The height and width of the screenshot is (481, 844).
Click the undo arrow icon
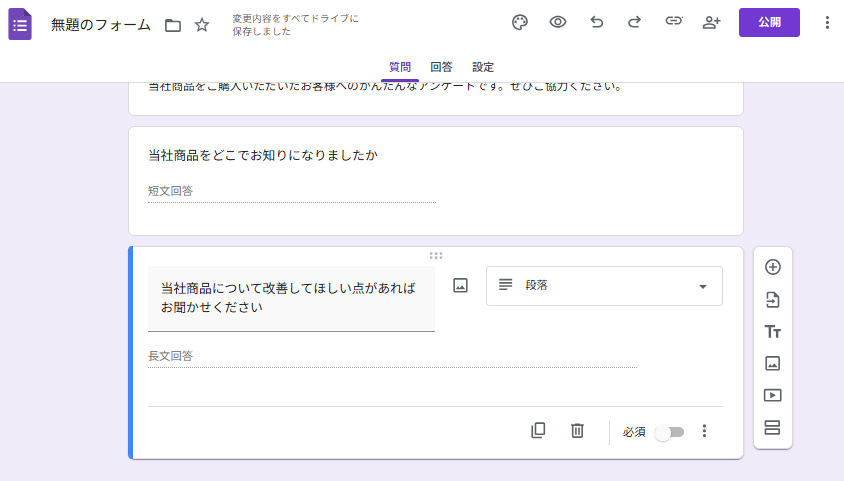click(x=597, y=23)
